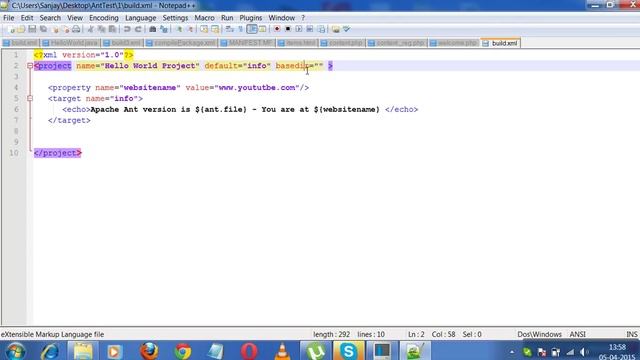Open the Language menu
Image resolution: width=640 pixels, height=360 pixels.
click(140, 18)
